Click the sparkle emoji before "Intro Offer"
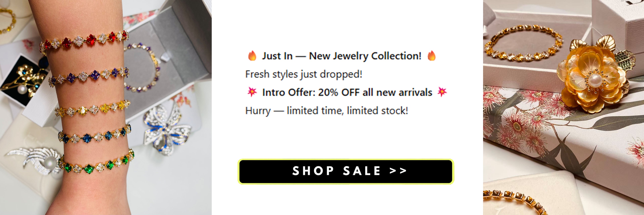This screenshot has height=215, width=644. 252,92
